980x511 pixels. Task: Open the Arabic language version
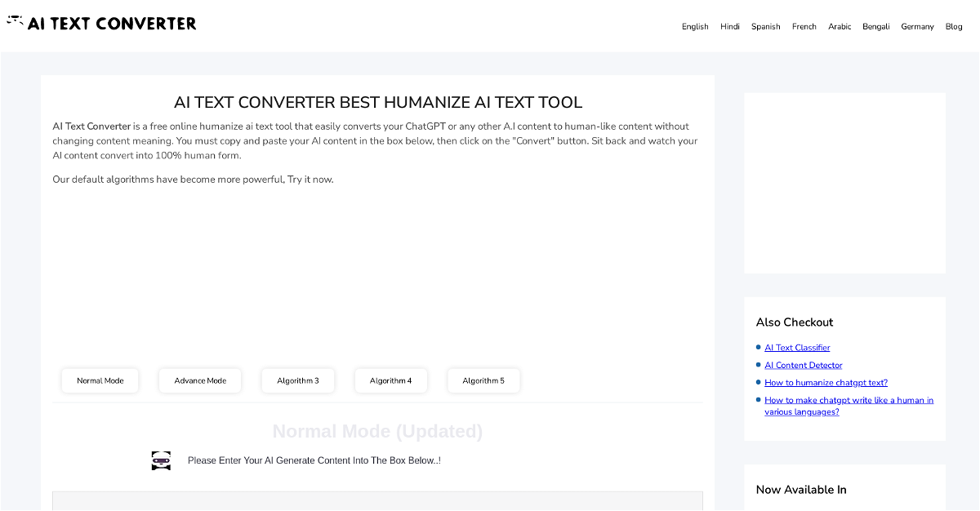(x=839, y=27)
